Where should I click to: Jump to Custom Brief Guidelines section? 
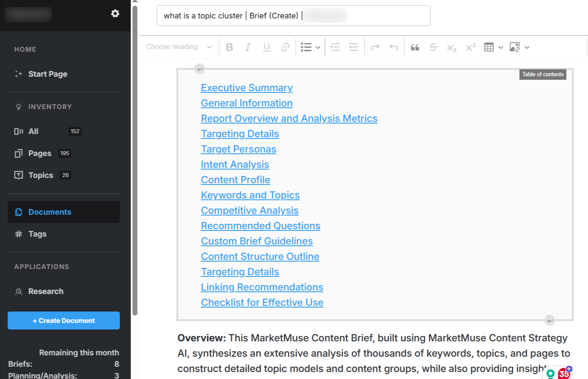pos(257,241)
